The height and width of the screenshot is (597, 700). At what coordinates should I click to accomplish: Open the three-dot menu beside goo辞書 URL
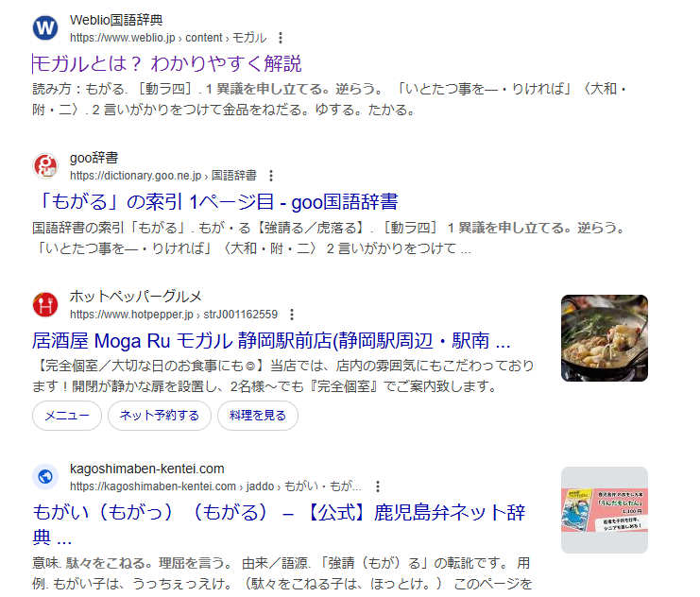point(270,176)
